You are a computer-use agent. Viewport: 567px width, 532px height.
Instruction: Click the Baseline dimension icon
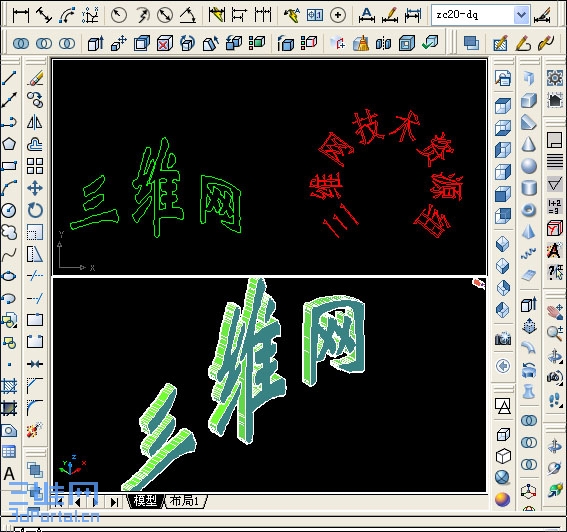(239, 15)
